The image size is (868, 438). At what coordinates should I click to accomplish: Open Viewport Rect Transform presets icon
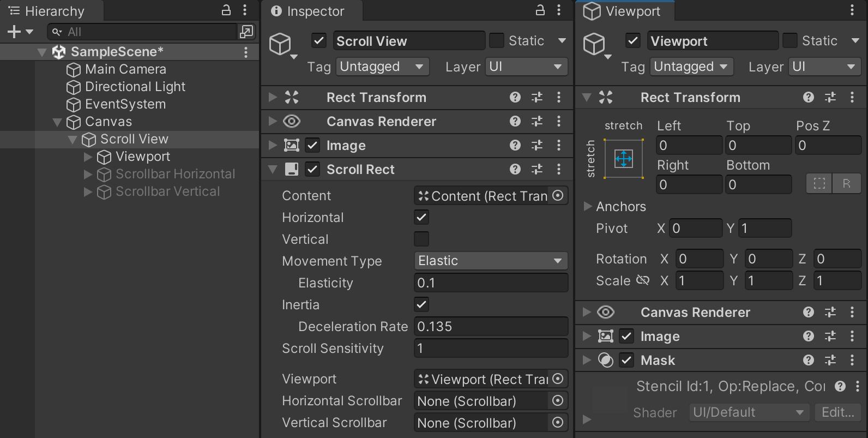point(830,97)
